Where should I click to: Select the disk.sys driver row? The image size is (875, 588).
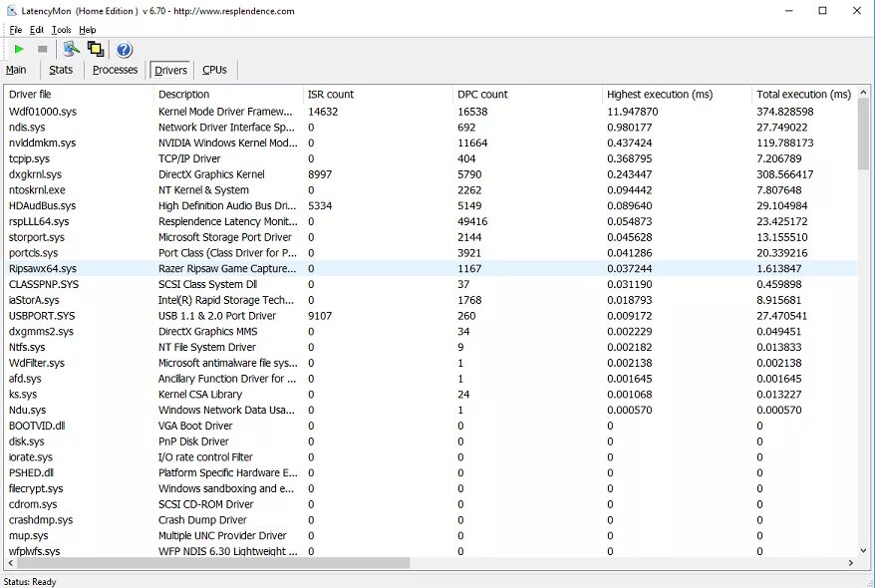click(431, 441)
